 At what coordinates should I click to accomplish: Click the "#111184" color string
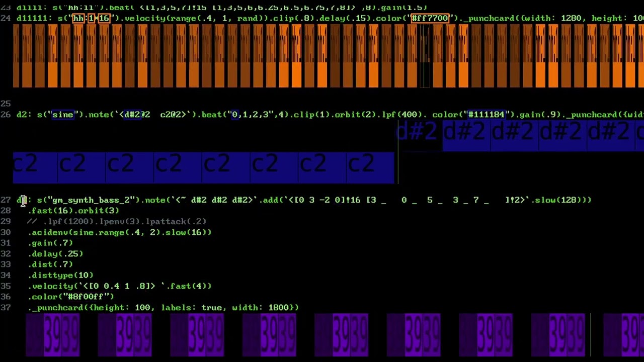pos(486,115)
